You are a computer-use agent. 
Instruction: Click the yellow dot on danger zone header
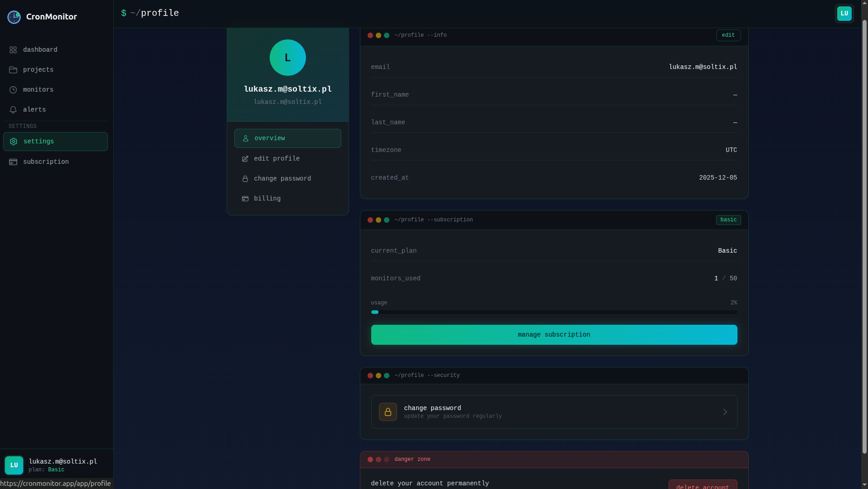click(379, 459)
